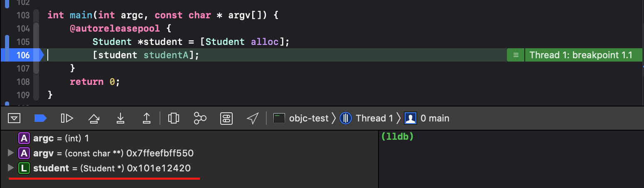Click line number 109 in gutter

tap(23, 95)
